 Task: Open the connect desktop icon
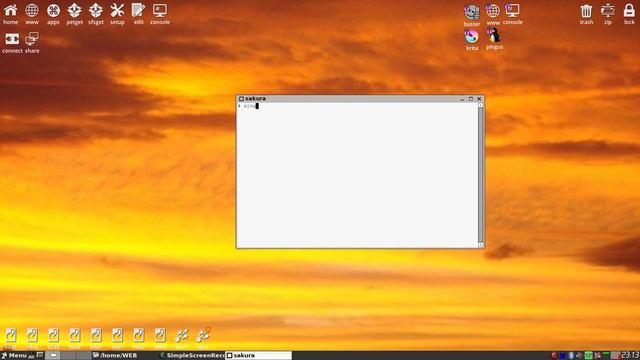[12, 43]
